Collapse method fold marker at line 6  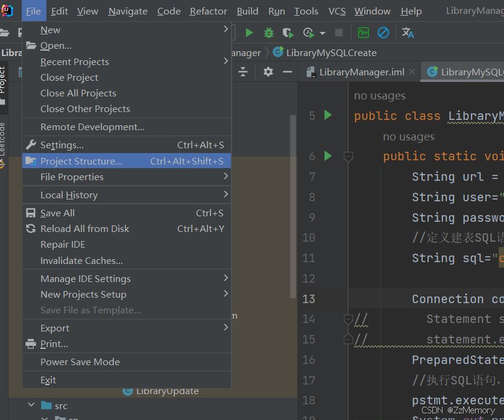click(348, 156)
